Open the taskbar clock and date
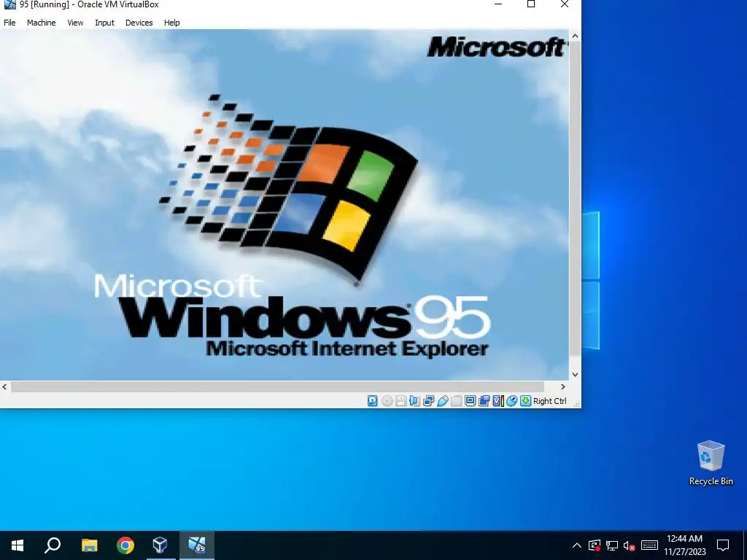Viewport: 747px width, 560px height. (x=685, y=545)
